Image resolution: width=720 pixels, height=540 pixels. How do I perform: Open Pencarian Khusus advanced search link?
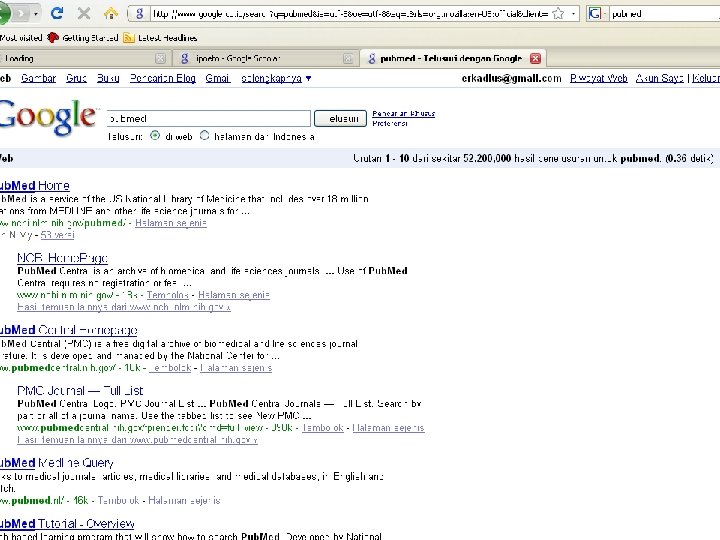[x=403, y=113]
